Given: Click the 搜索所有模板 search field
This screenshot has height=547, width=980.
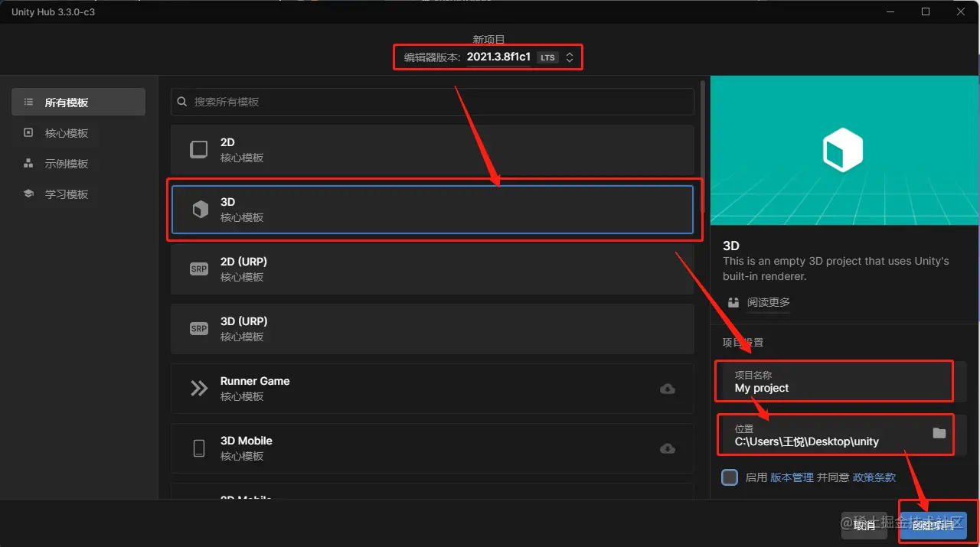Looking at the screenshot, I should [x=433, y=102].
